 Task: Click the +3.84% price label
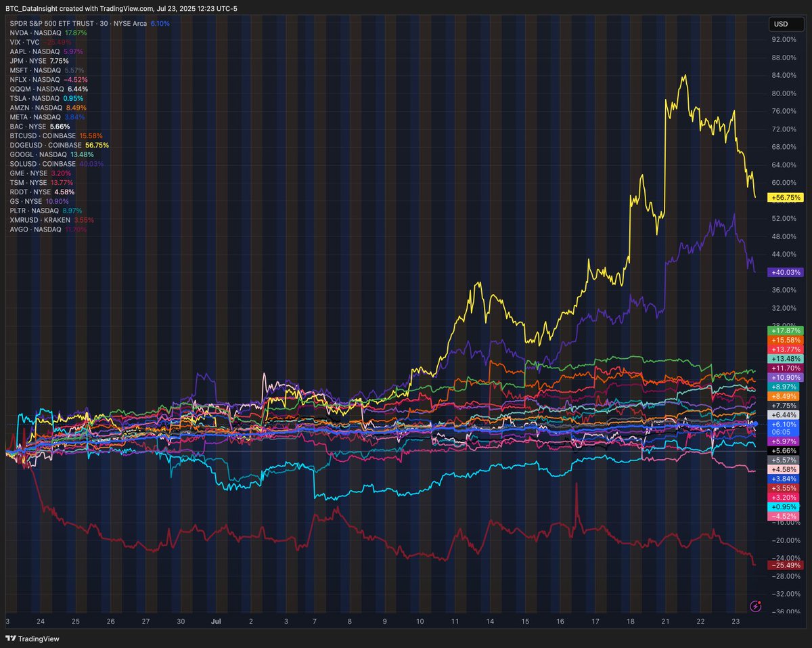(784, 479)
